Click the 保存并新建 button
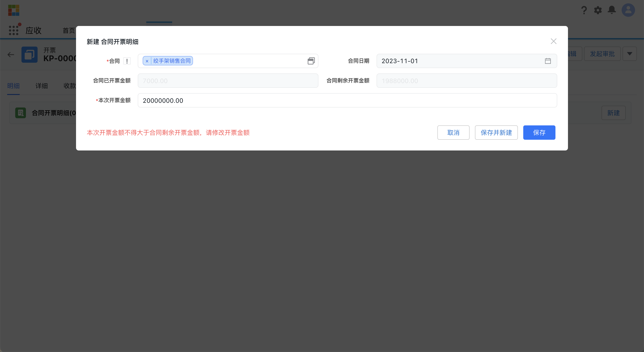Viewport: 644px width, 352px height. [x=496, y=132]
